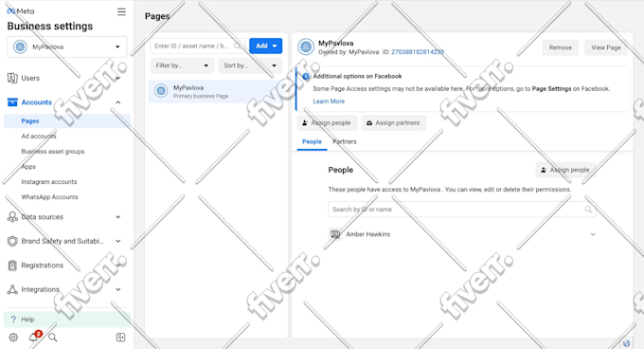The image size is (644, 349).
Task: Expand the Users section
Action: [118, 78]
